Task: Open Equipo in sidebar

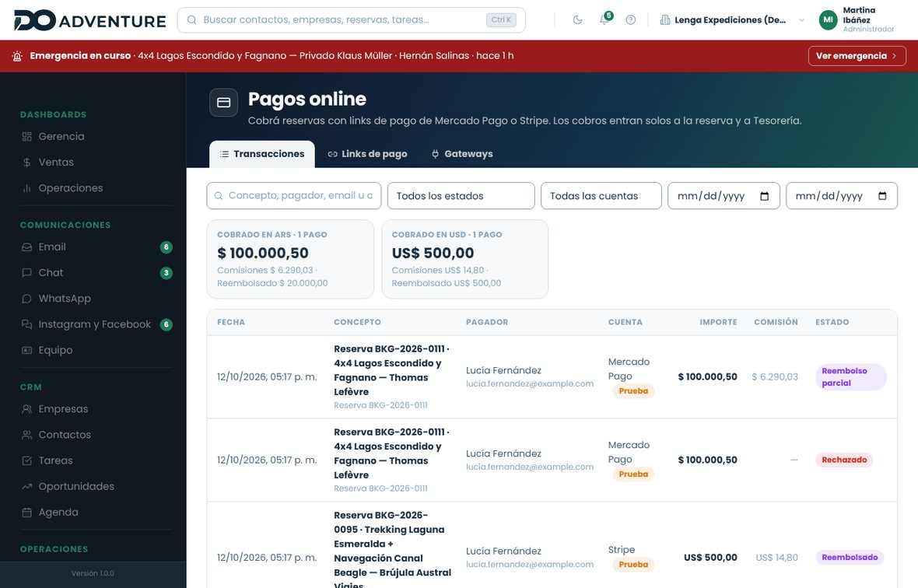Action: pos(96,350)
